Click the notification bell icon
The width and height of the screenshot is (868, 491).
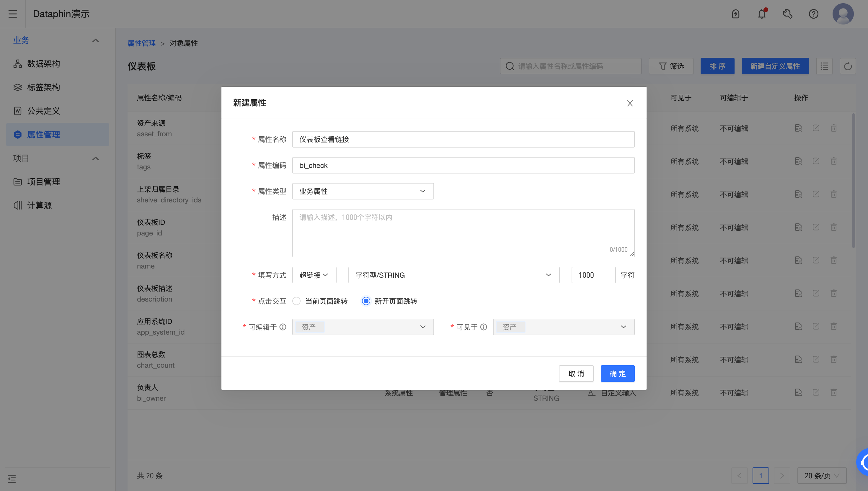point(761,14)
